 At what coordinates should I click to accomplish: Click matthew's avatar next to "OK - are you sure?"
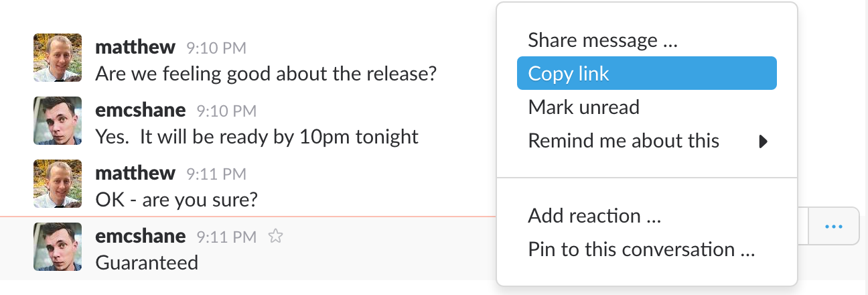point(58,184)
